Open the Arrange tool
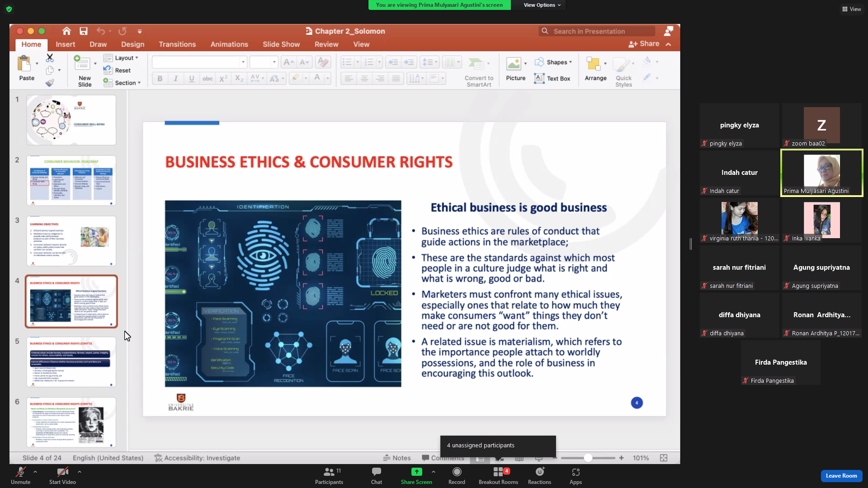 point(595,69)
